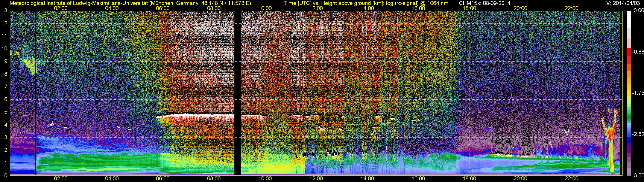Select 04:00 on the lower time axis
The width and height of the screenshot is (644, 182).
(x=112, y=179)
